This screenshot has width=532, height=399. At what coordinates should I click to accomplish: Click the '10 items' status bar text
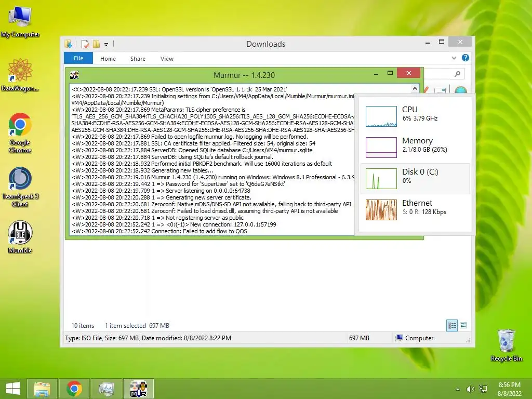point(83,326)
